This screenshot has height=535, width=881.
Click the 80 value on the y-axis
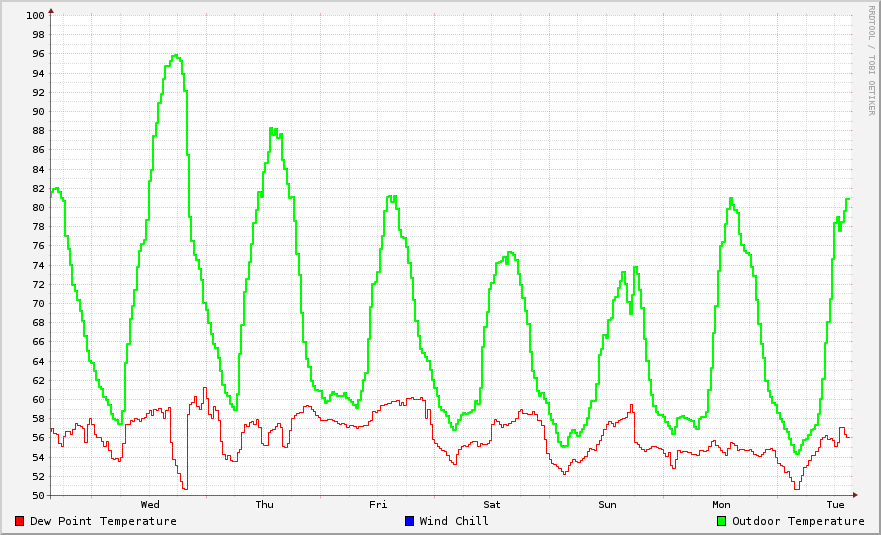[x=38, y=207]
